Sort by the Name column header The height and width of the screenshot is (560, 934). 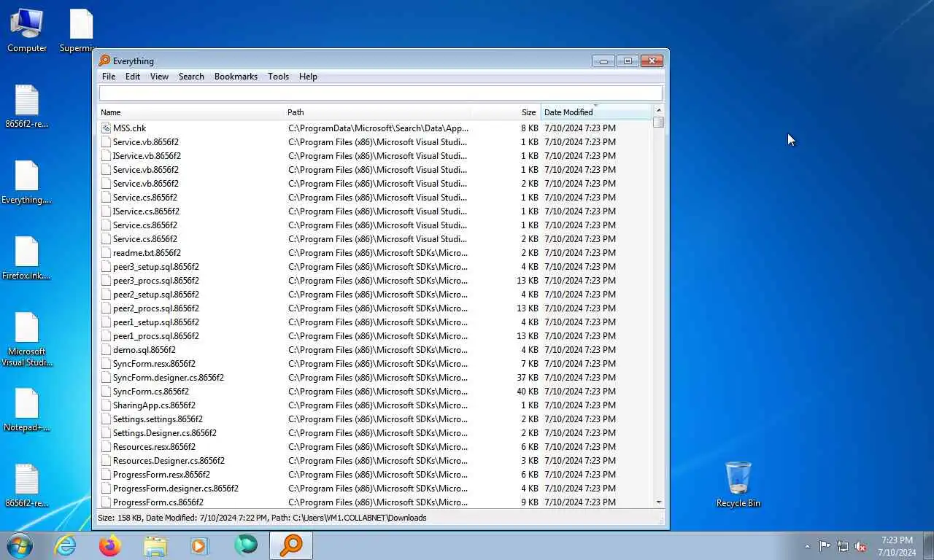[x=191, y=112]
